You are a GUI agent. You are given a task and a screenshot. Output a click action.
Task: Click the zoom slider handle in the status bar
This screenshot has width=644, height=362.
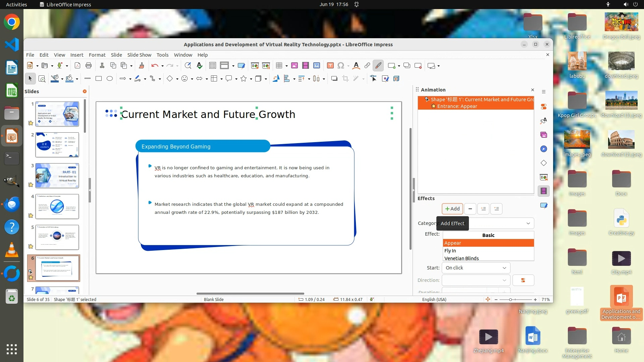coord(510,300)
